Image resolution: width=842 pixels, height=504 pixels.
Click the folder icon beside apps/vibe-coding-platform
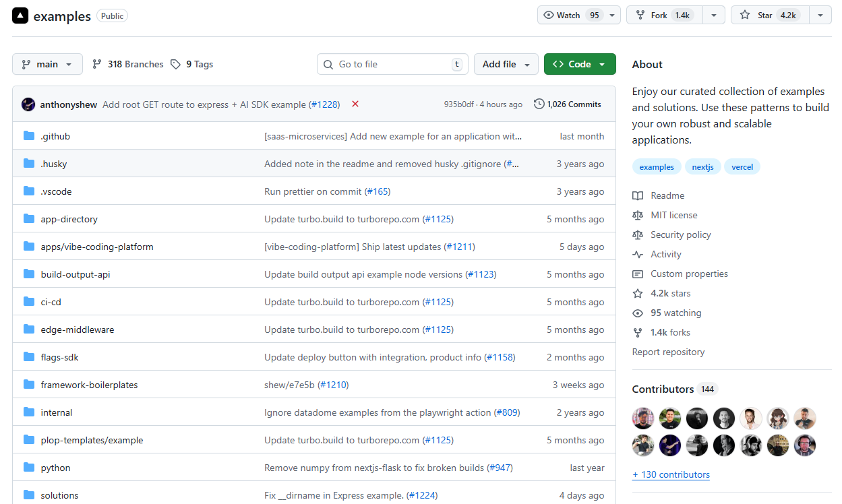[x=29, y=247]
